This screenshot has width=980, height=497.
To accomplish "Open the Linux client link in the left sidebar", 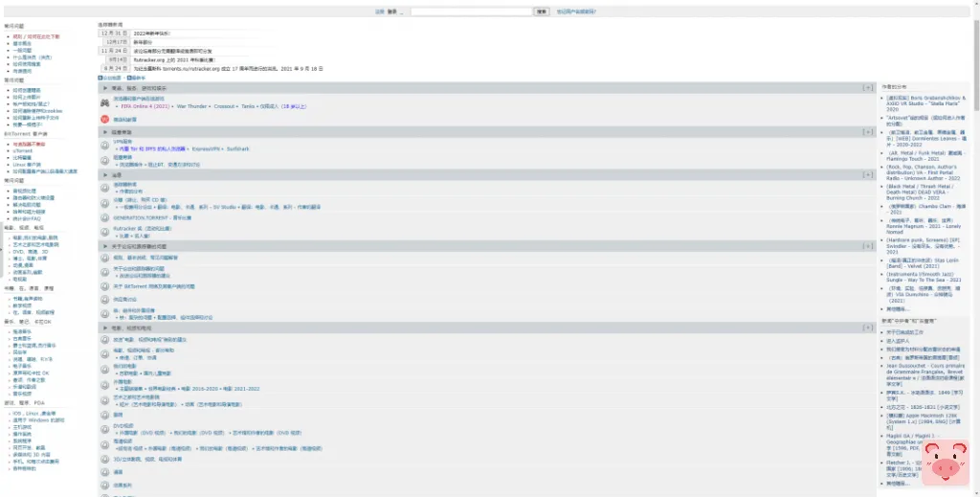I will 27,165.
